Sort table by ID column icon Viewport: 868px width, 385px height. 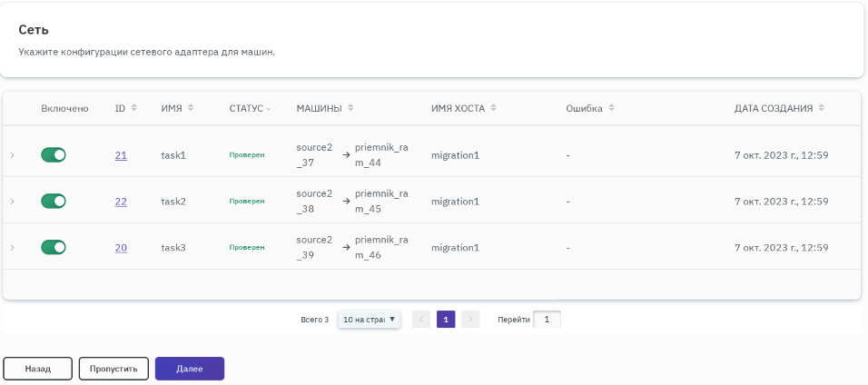click(x=134, y=108)
